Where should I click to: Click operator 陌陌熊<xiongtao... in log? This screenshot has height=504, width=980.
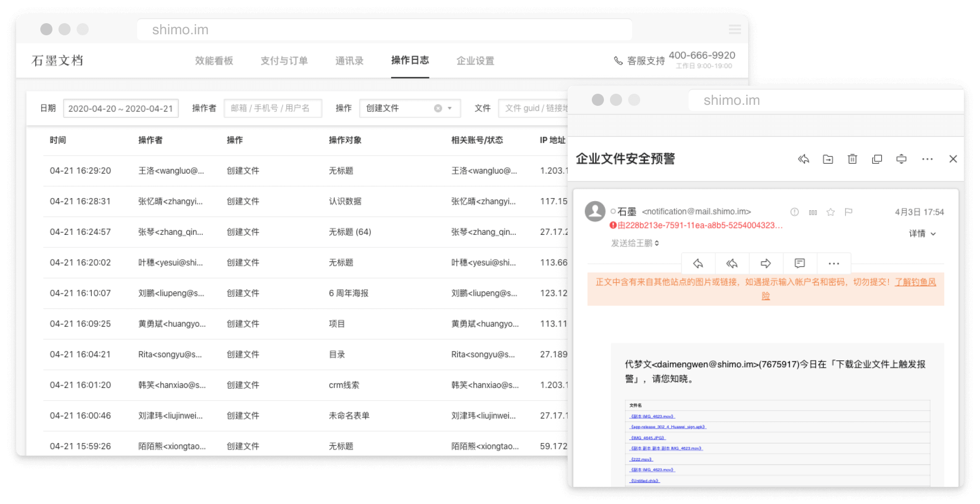(x=172, y=447)
